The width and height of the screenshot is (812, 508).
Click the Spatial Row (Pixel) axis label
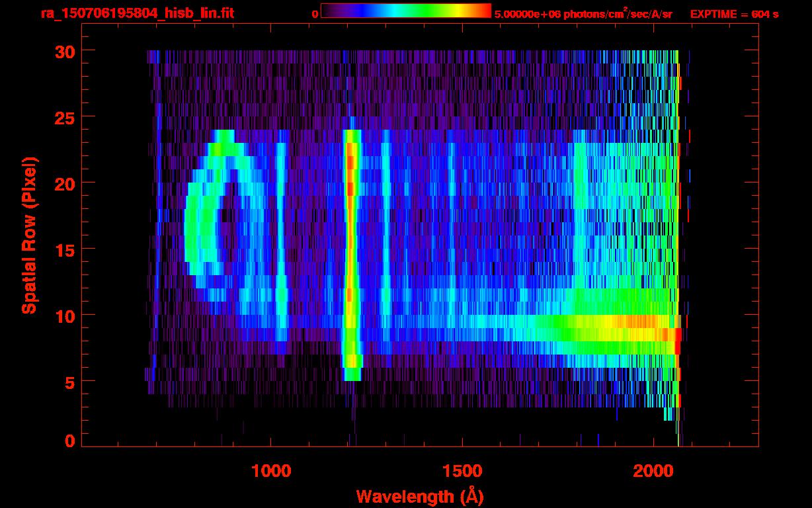tap(29, 235)
